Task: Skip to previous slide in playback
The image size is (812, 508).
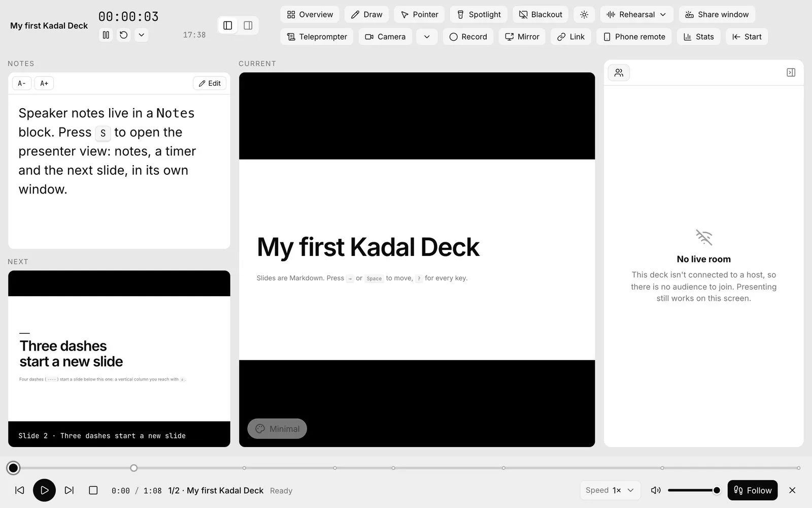Action: 20,490
